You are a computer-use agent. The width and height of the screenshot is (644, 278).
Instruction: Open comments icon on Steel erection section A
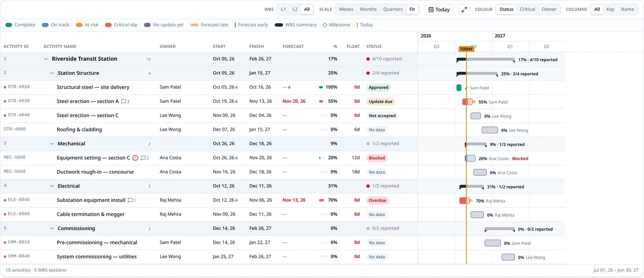pos(124,102)
